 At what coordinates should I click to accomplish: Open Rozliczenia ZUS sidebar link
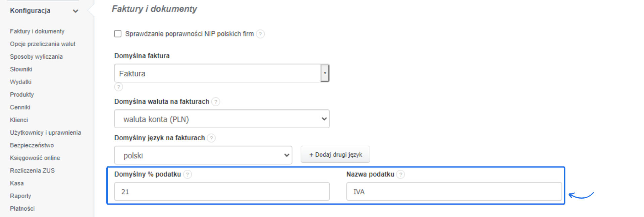32,170
